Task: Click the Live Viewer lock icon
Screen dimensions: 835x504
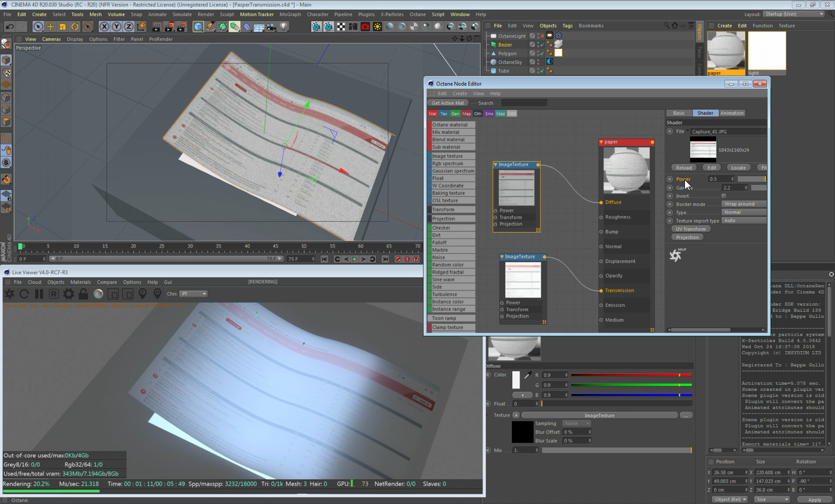Action: (x=83, y=294)
